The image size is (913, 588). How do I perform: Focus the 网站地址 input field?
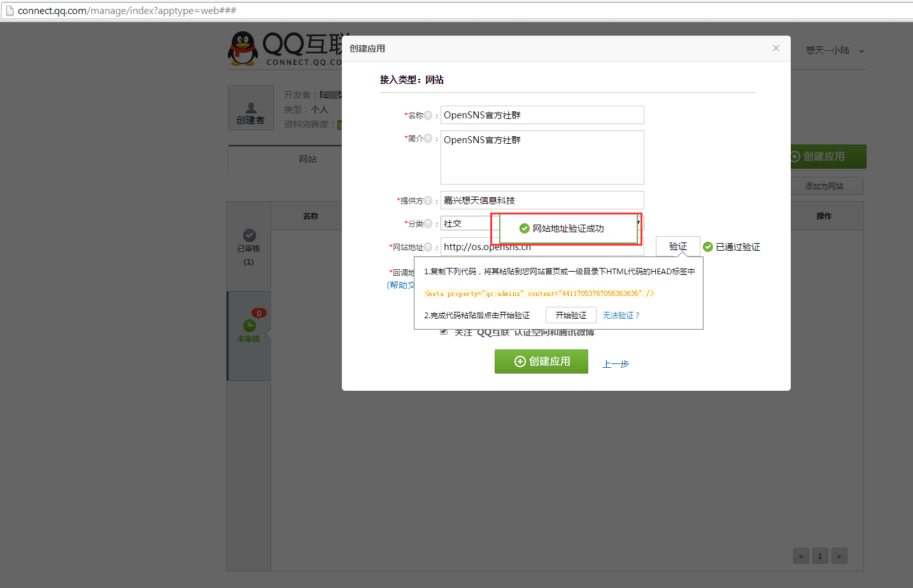pyautogui.click(x=542, y=247)
